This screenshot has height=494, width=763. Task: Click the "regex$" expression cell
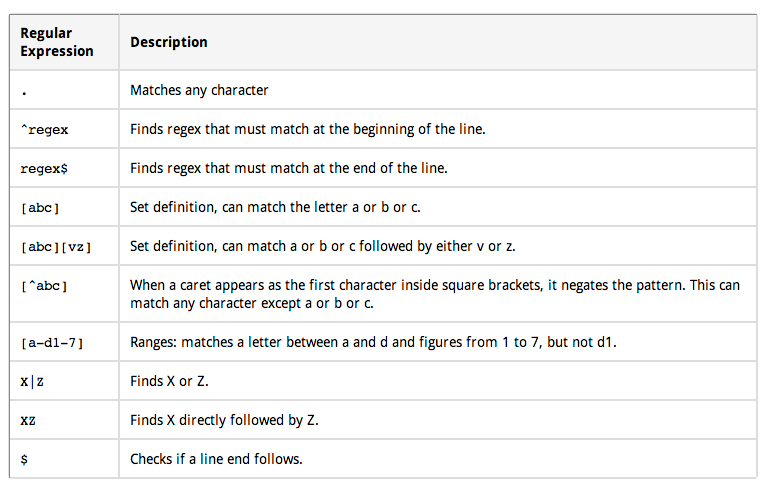click(44, 168)
